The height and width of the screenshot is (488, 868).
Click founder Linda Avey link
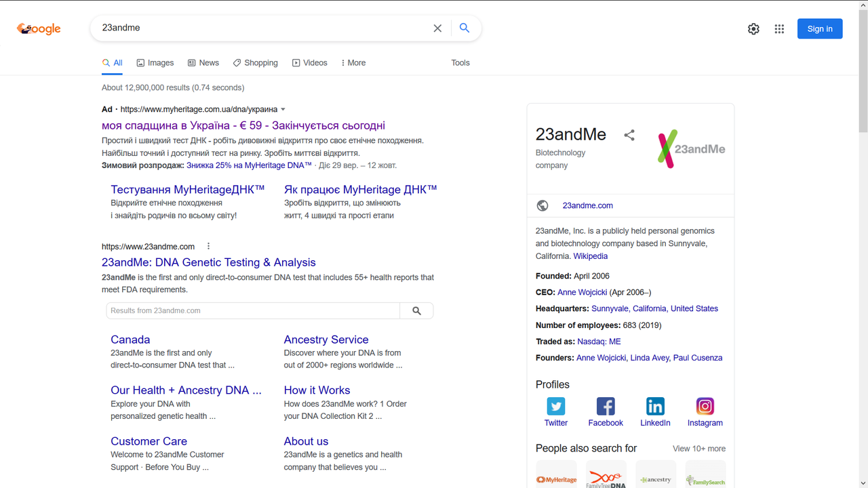tap(650, 358)
